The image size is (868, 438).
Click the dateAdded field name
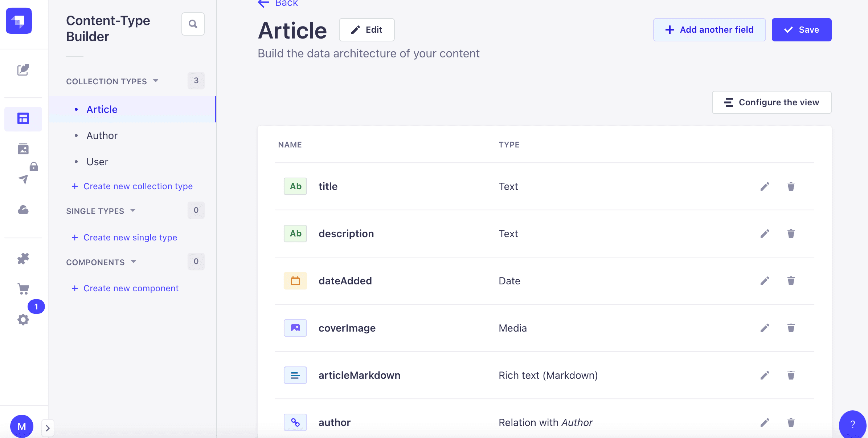click(345, 281)
